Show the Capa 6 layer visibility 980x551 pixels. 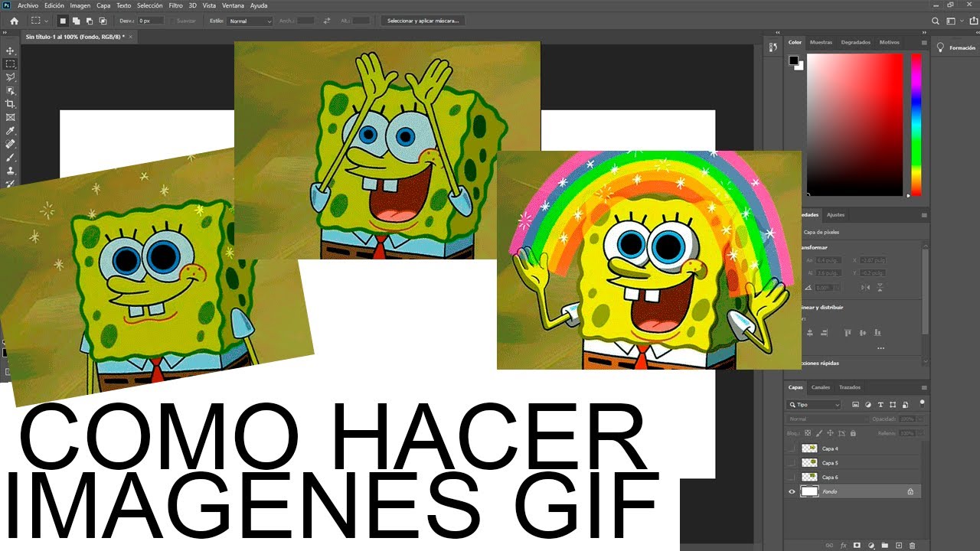coord(792,477)
